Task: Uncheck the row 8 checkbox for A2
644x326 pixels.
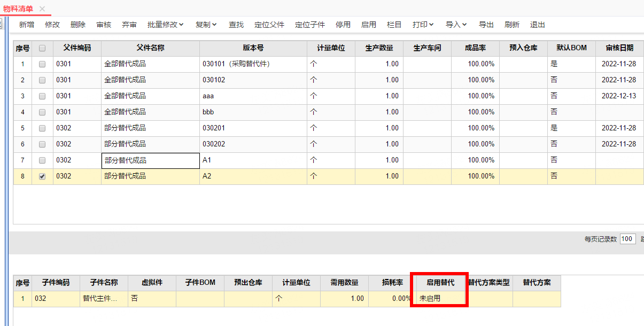Action: (x=42, y=176)
